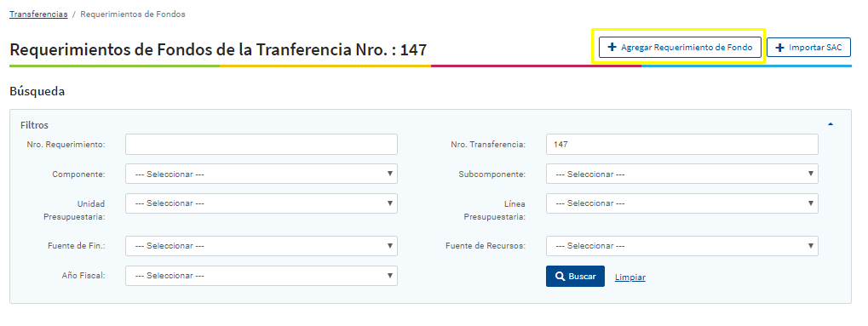Image resolution: width=868 pixels, height=326 pixels.
Task: Open the Subcomponente dropdown
Action: [682, 174]
